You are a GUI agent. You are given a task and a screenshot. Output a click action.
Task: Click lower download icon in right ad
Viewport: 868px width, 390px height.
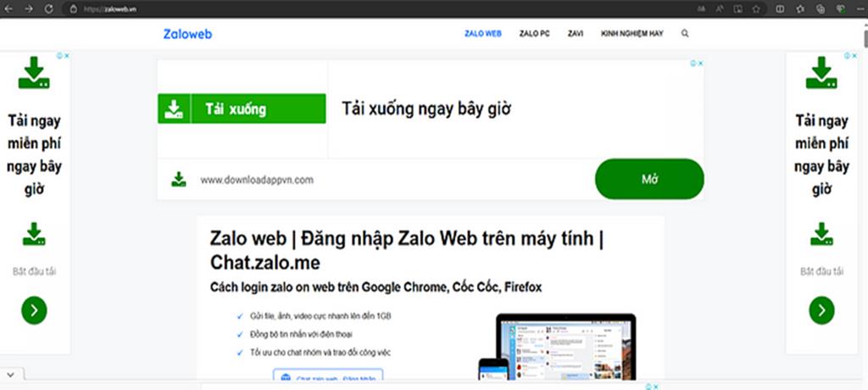[822, 234]
